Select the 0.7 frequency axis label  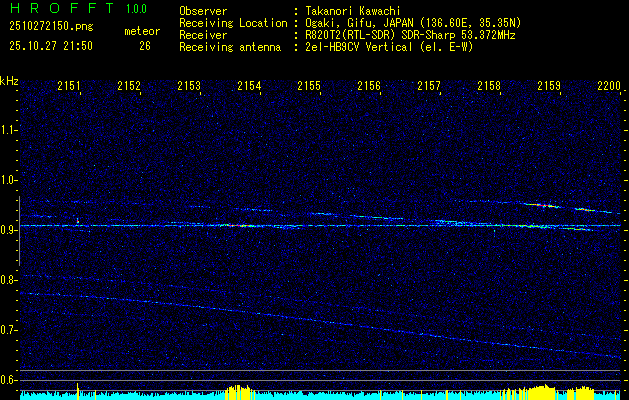(x=9, y=329)
